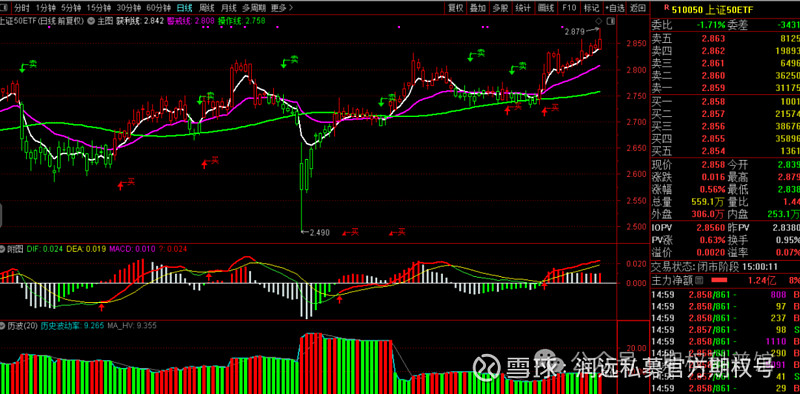Image resolution: width=800 pixels, height=394 pixels.
Task: Click the R margin-trading marker icon
Action: (x=666, y=8)
